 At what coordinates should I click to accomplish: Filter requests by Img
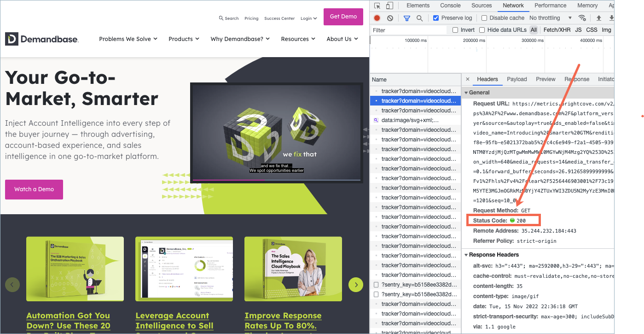tap(606, 30)
